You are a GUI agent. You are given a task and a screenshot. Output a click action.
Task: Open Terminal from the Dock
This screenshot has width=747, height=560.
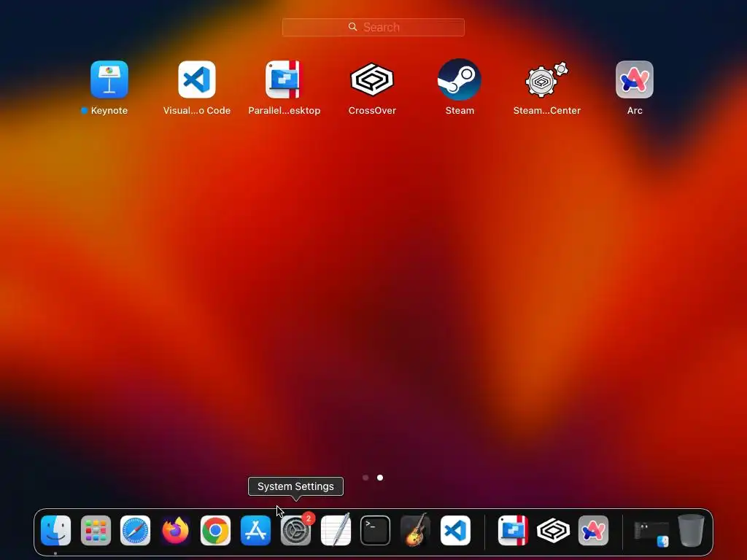375,531
